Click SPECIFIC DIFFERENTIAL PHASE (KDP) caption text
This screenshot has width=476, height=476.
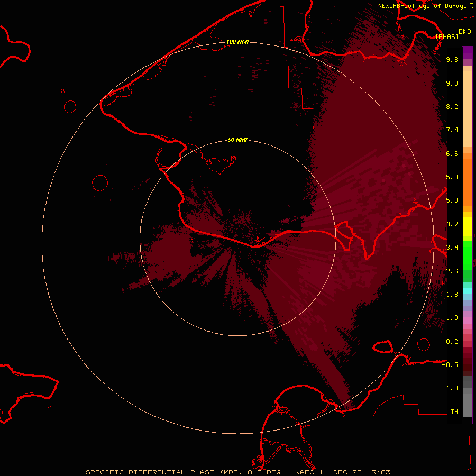point(166,472)
